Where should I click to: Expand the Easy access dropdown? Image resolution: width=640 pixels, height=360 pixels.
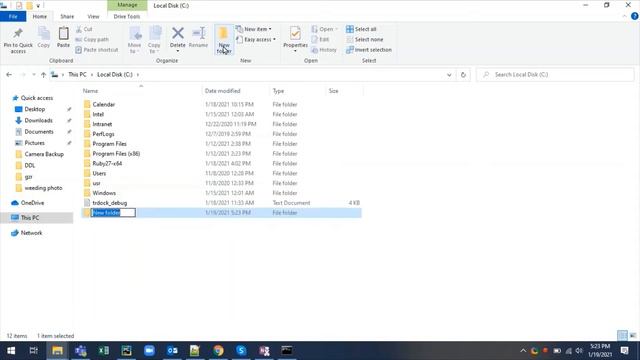click(256, 40)
